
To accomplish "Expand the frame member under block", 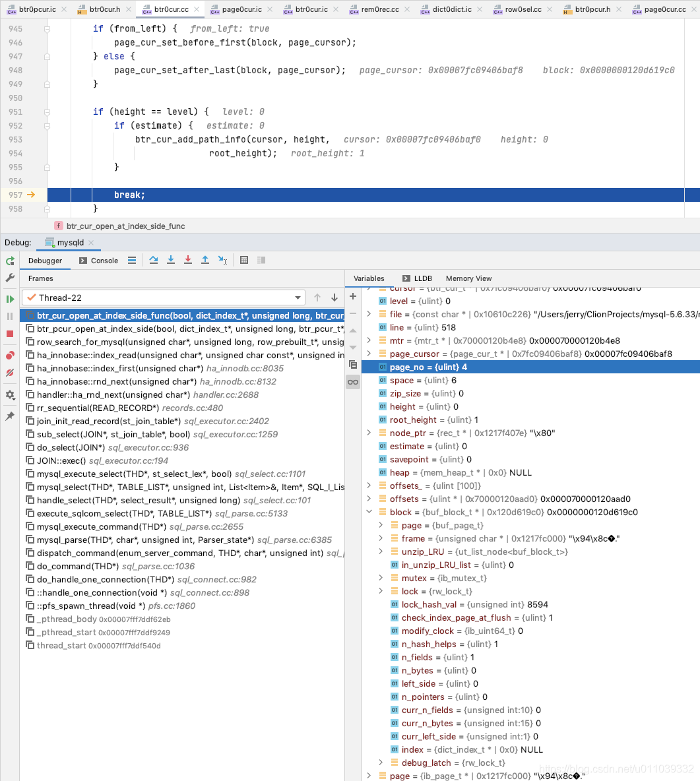I will coord(381,538).
